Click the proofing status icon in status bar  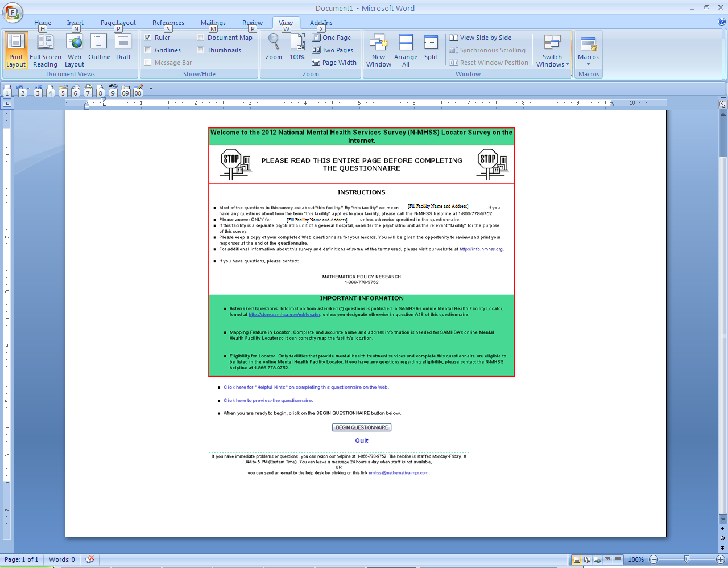pos(89,559)
